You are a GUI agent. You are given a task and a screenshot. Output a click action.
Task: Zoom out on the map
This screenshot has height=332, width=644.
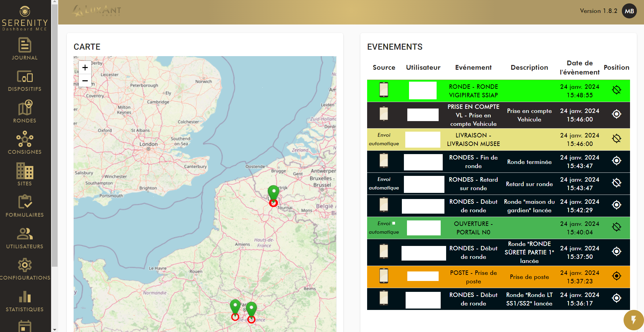(x=85, y=81)
